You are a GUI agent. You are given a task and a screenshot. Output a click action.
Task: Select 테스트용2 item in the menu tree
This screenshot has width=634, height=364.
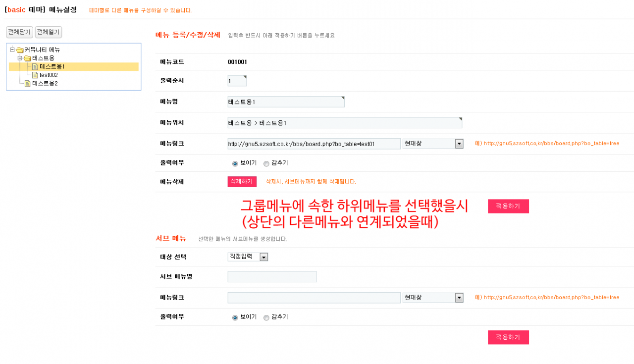[45, 83]
